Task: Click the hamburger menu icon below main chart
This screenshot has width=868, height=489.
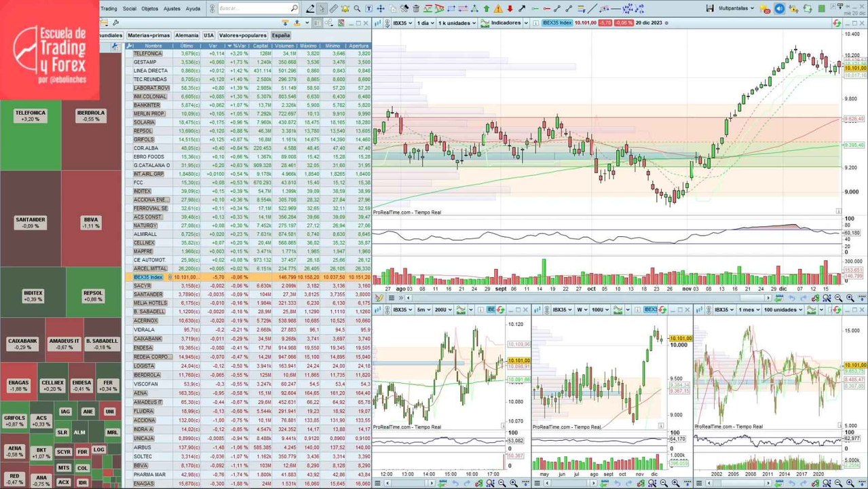Action: (x=391, y=298)
